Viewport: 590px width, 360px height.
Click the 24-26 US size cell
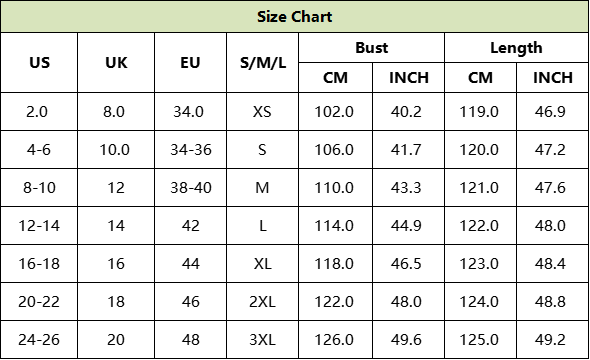[x=39, y=340]
